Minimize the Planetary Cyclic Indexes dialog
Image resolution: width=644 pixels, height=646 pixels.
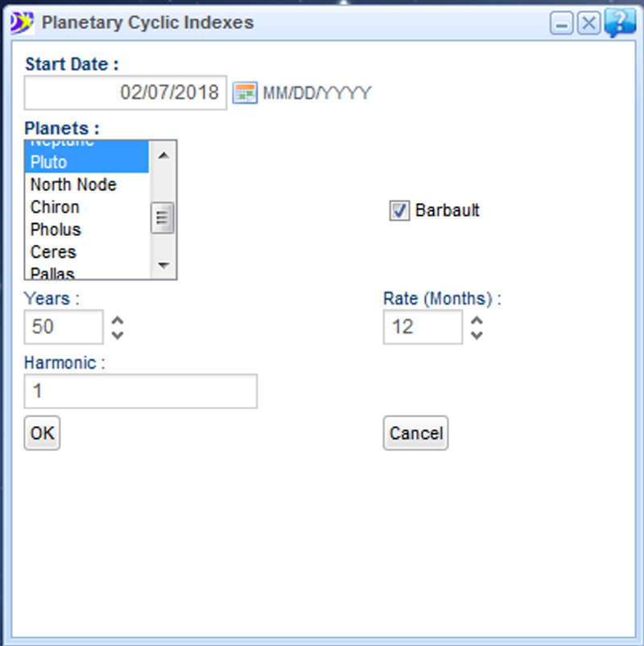pos(562,24)
